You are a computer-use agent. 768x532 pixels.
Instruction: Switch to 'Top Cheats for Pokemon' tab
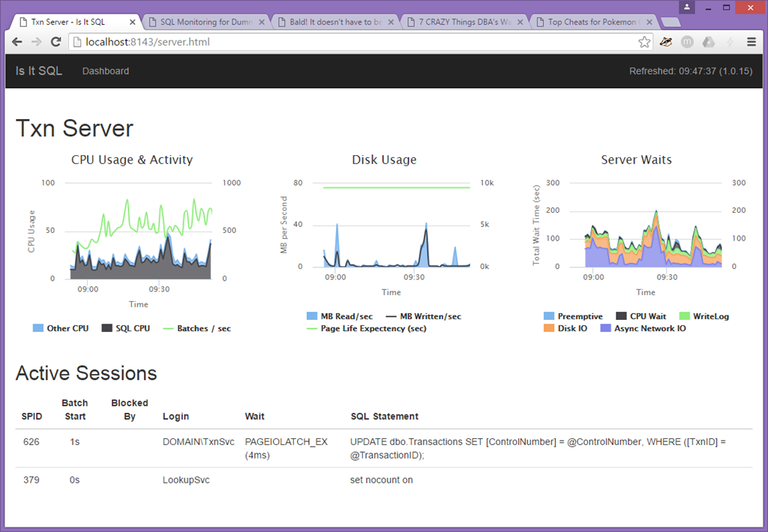point(594,22)
